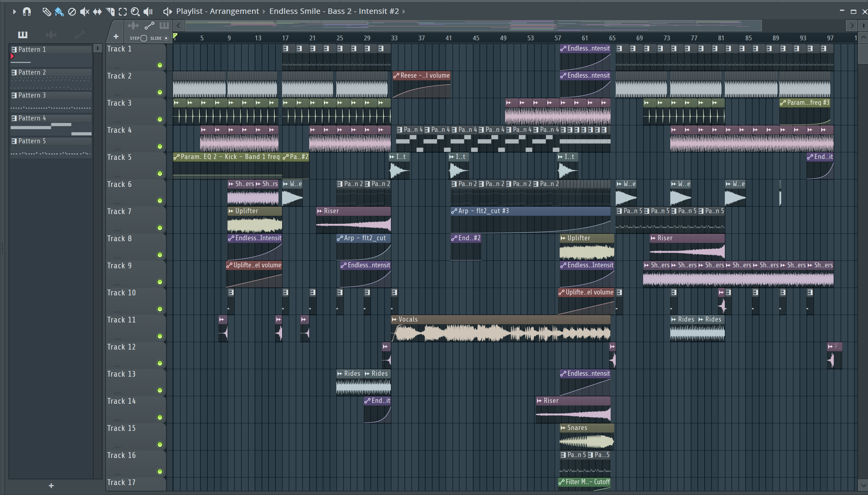The height and width of the screenshot is (495, 868).
Task: Click the speaker icon before Playlist title
Action: 167,11
